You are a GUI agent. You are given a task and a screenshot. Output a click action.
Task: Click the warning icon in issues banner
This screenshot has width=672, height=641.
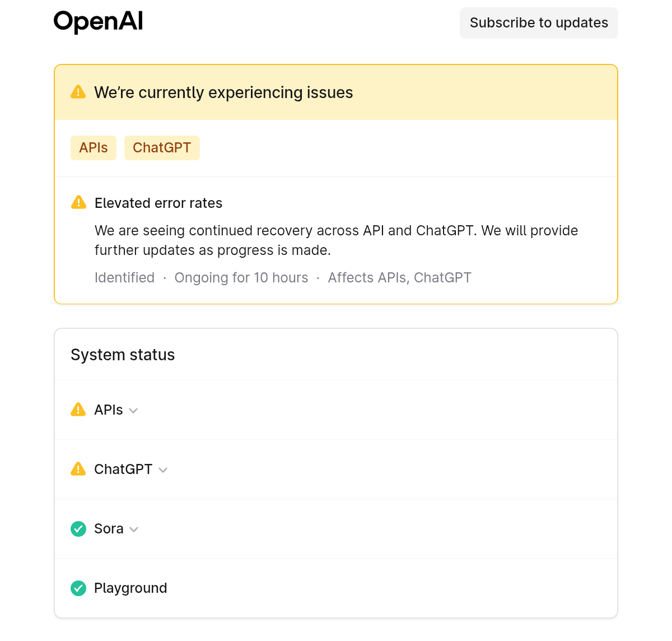tap(78, 92)
